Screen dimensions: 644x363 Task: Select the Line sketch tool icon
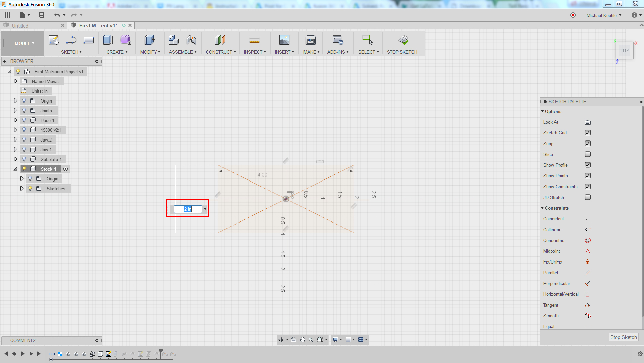(x=71, y=40)
